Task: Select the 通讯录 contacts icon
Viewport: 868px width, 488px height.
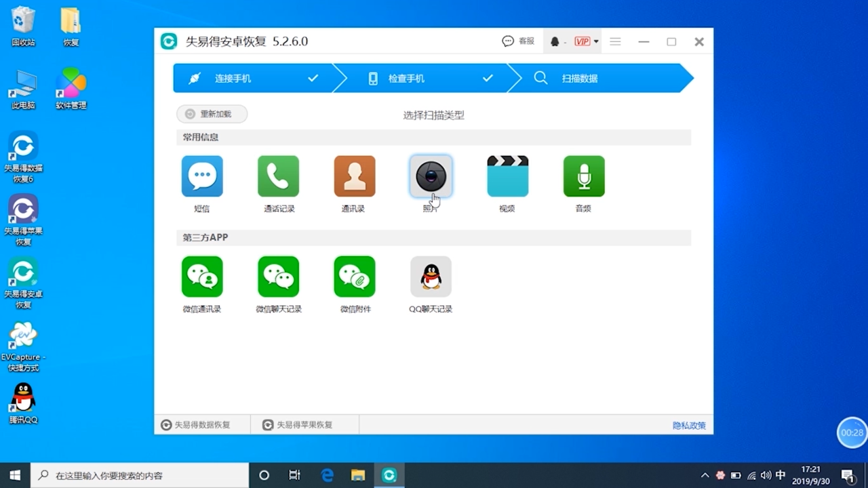Action: pyautogui.click(x=355, y=176)
